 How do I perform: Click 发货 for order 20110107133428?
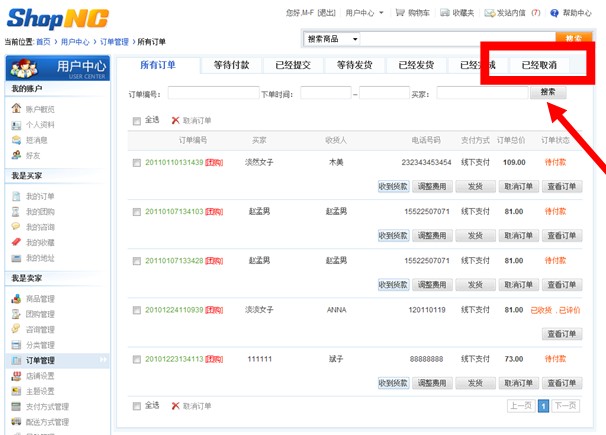coord(475,285)
